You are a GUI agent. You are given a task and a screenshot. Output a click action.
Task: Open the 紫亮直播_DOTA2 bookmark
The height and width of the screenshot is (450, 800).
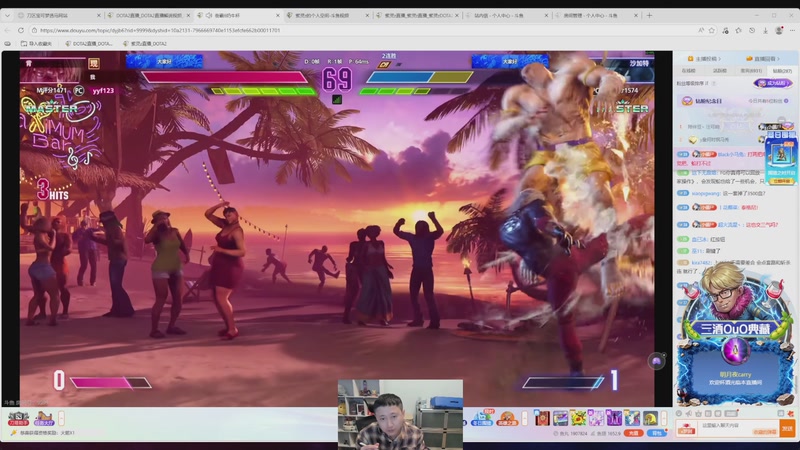click(145, 43)
